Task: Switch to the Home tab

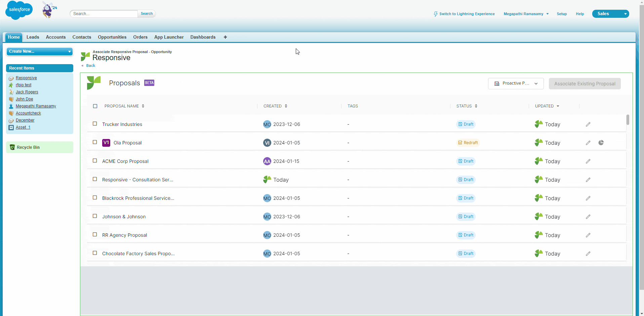Action: tap(14, 37)
